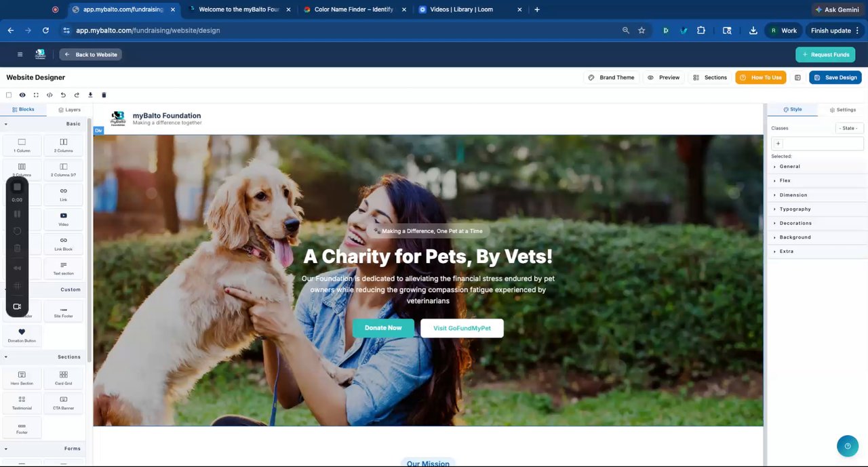This screenshot has width=868, height=467.
Task: Select the Video block
Action: [x=63, y=220]
